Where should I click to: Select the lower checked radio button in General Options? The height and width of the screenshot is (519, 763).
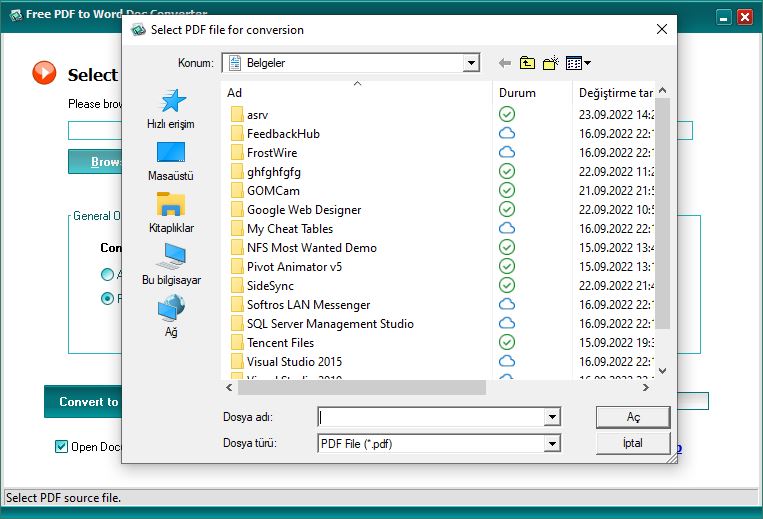tap(107, 298)
